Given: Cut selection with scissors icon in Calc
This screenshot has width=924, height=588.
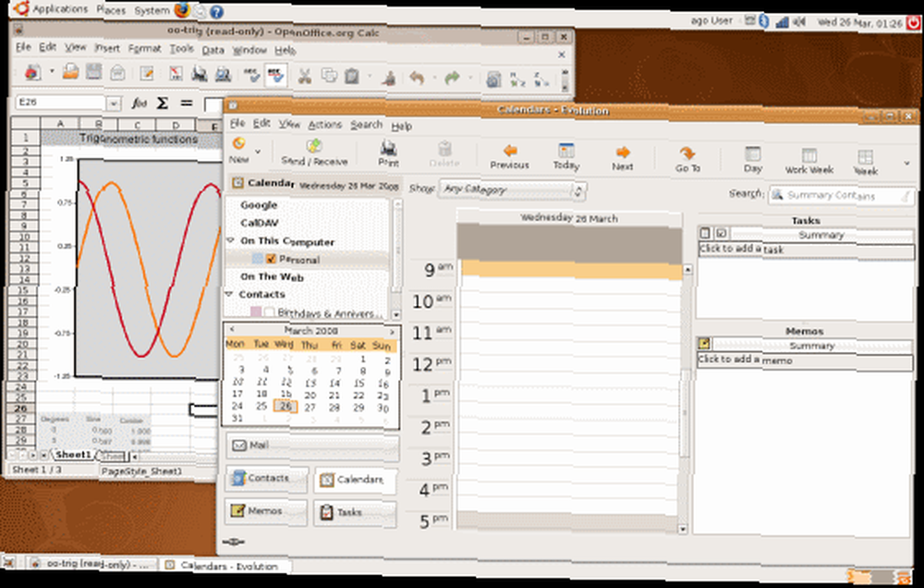Looking at the screenshot, I should tap(304, 76).
